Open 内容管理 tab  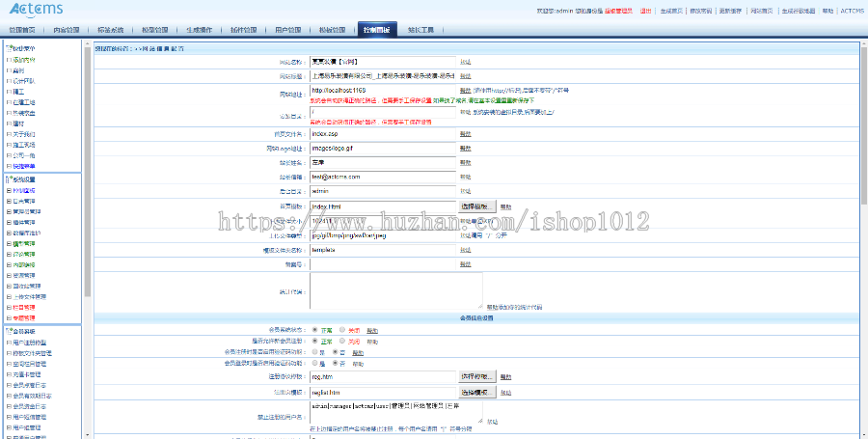tap(67, 30)
